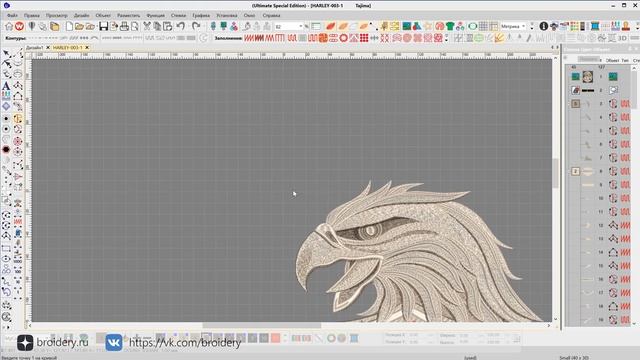Open the zoom level dropdown in toolbar
640x360 pixels.
[301, 27]
